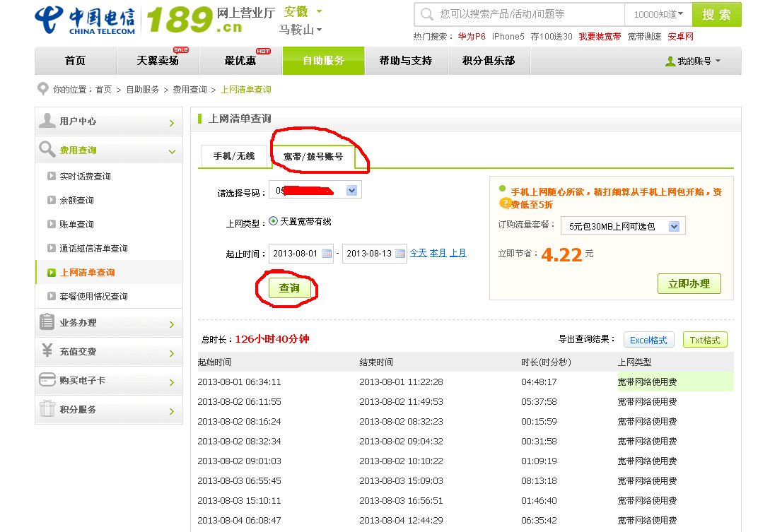Open the 请选择号码 phone number dropdown
The image size is (770, 532).
[351, 189]
